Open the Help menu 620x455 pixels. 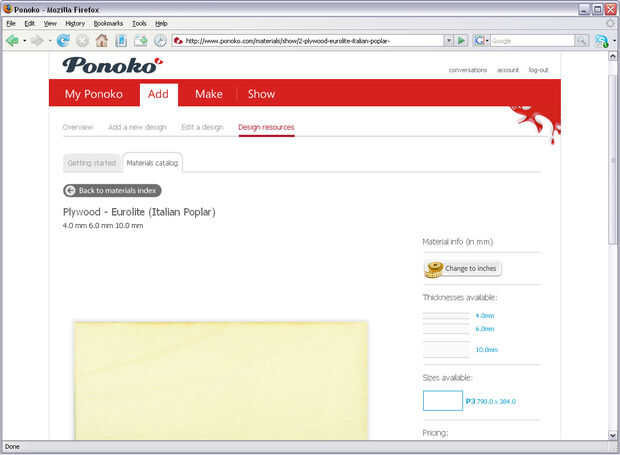(161, 24)
